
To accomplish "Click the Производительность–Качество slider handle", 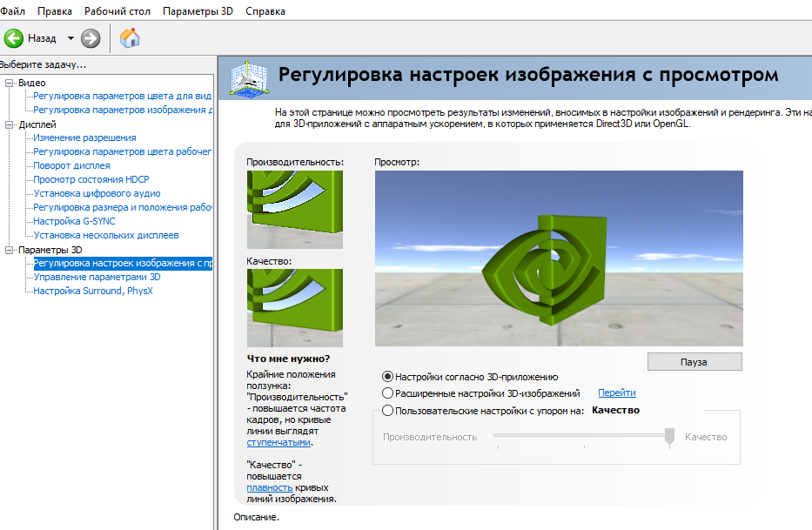I will coord(669,436).
